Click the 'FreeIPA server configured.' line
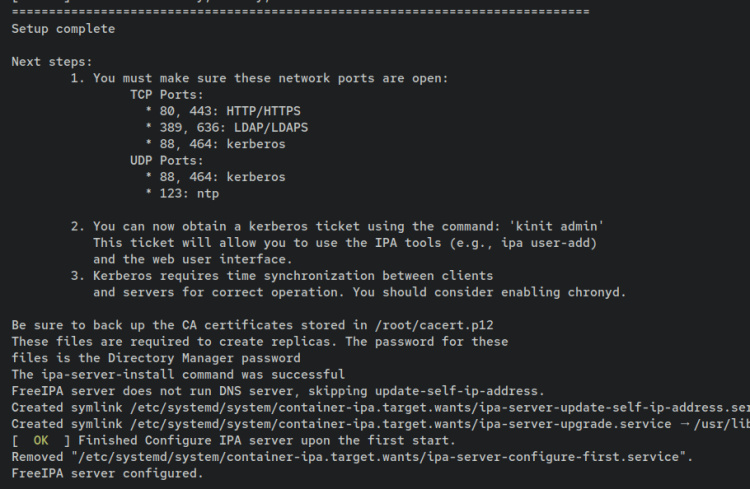The height and width of the screenshot is (489, 750). pyautogui.click(x=107, y=473)
